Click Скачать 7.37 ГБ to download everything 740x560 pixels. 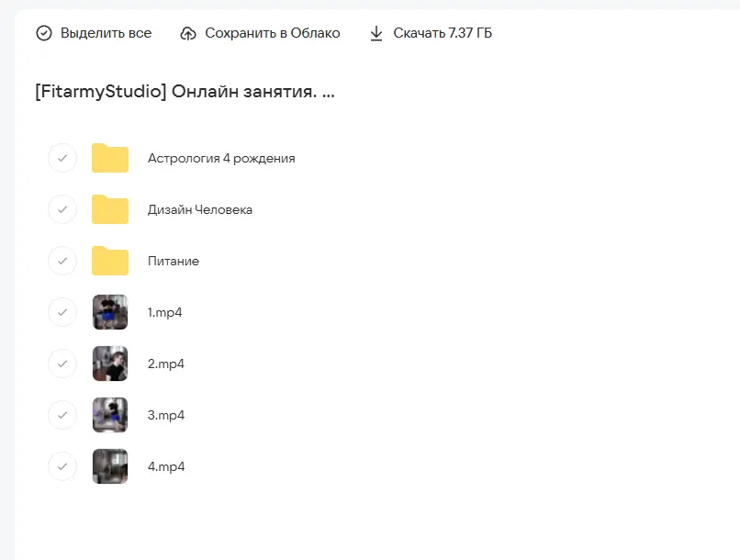click(441, 32)
